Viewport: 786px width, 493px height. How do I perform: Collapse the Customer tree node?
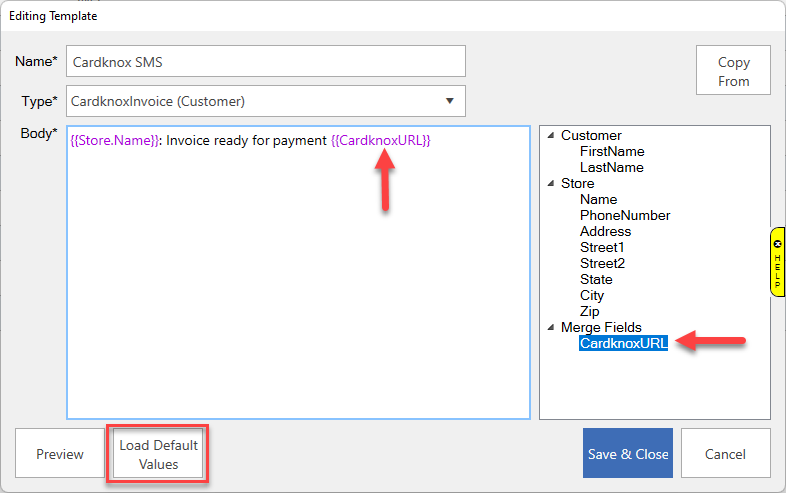pyautogui.click(x=550, y=136)
